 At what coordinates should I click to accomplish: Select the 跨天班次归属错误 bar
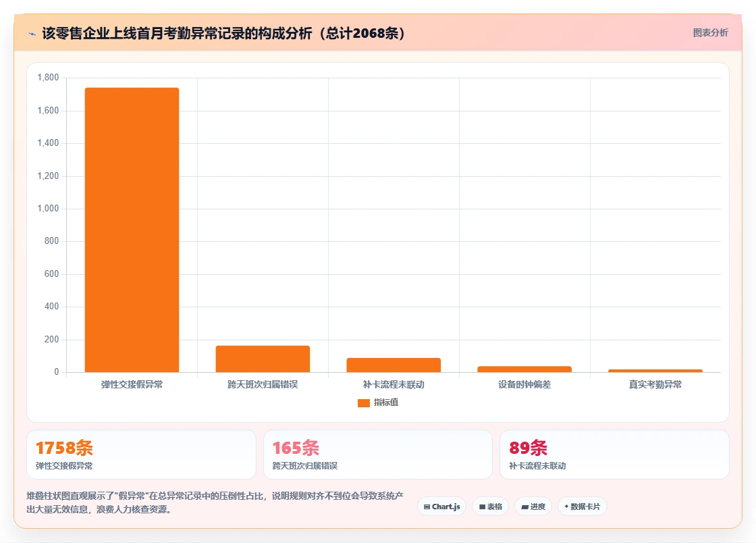(x=263, y=359)
